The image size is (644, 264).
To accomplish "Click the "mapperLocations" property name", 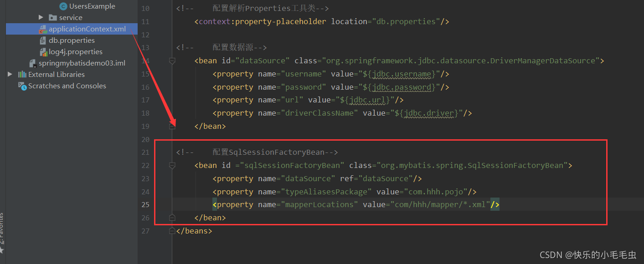I will [319, 204].
